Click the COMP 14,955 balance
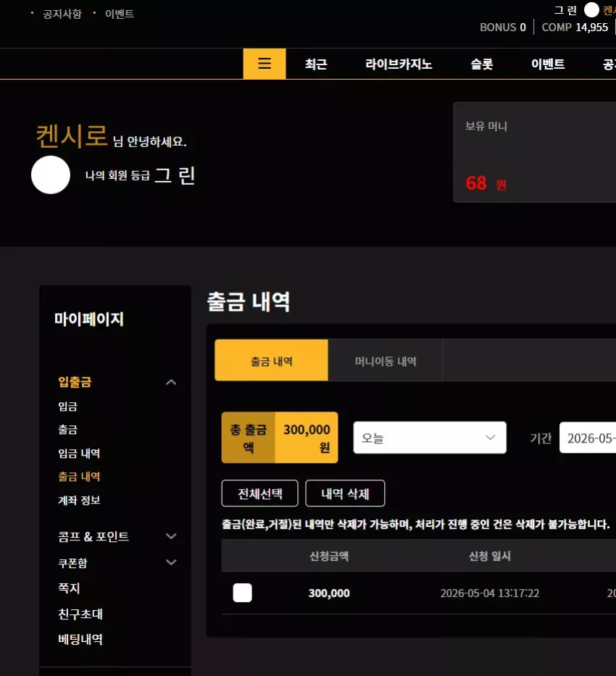This screenshot has height=676, width=616. (x=575, y=27)
